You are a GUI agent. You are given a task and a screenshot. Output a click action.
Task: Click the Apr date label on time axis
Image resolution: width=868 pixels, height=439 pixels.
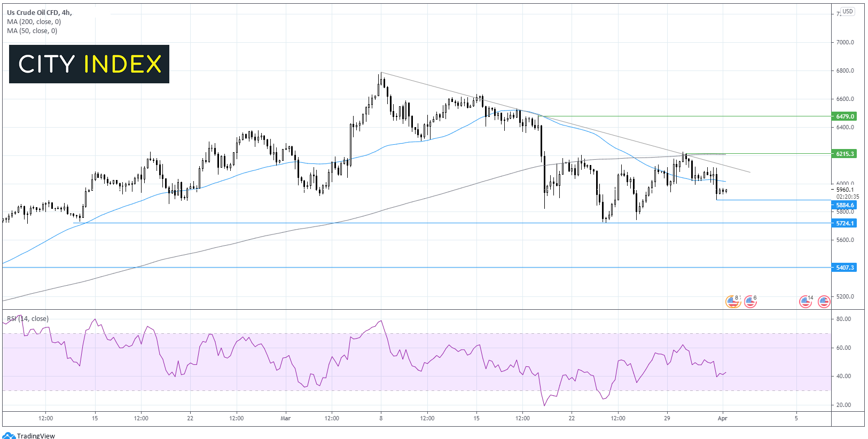pyautogui.click(x=722, y=418)
